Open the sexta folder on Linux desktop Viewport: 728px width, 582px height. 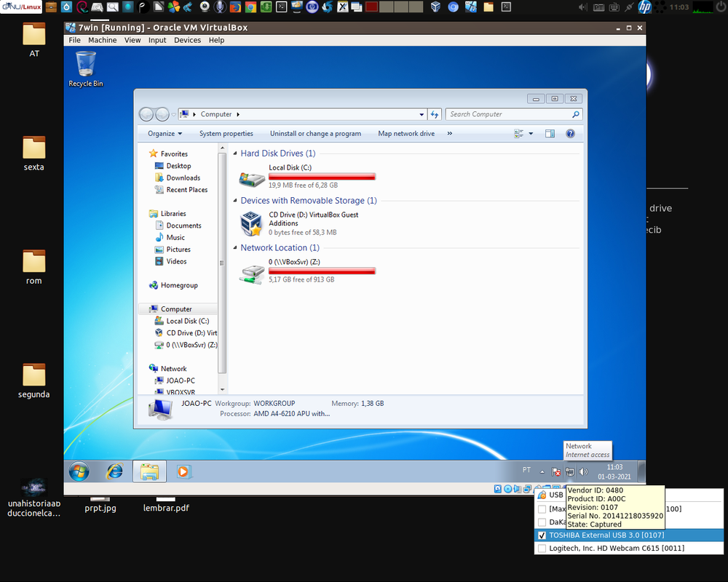click(34, 154)
